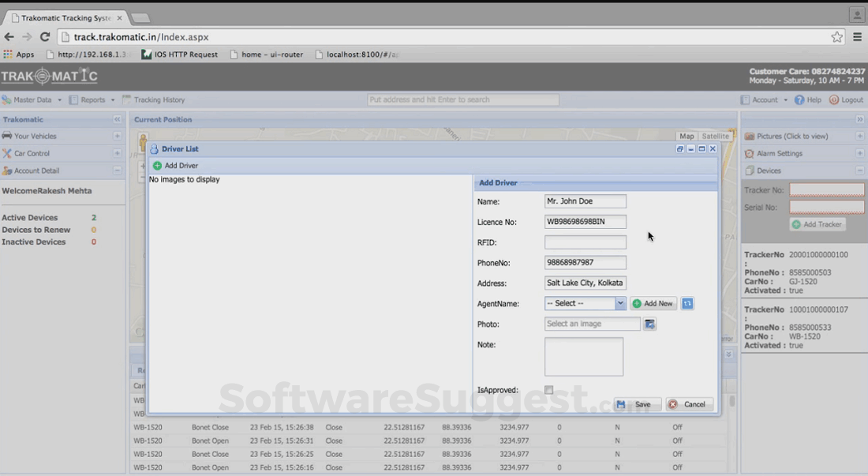Viewport: 868px width, 476px height.
Task: Open the Chrome hamburger menu
Action: pyautogui.click(x=857, y=37)
